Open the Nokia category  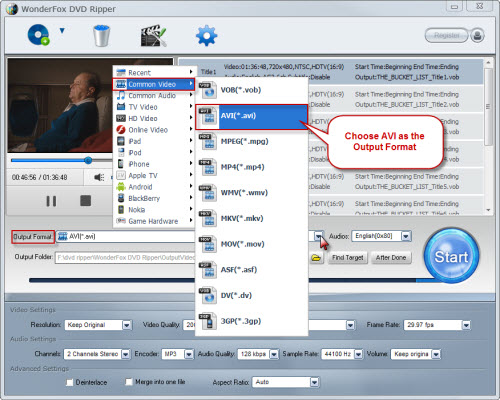[154, 210]
